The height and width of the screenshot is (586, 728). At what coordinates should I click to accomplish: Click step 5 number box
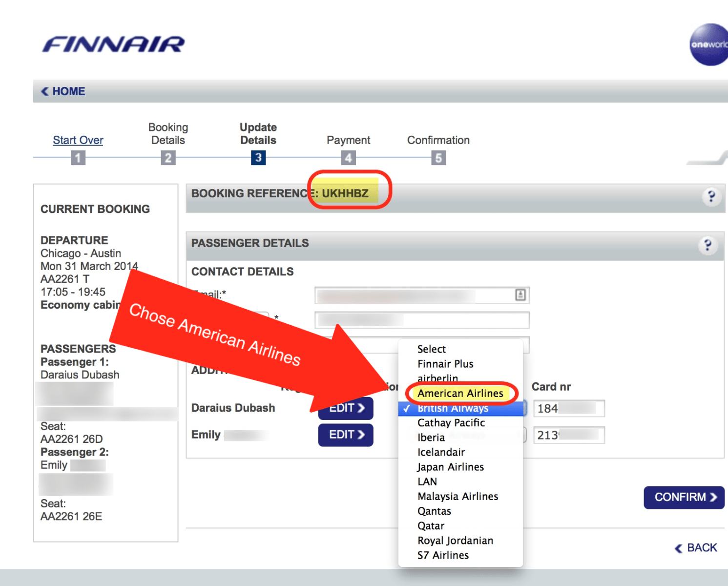pyautogui.click(x=438, y=158)
